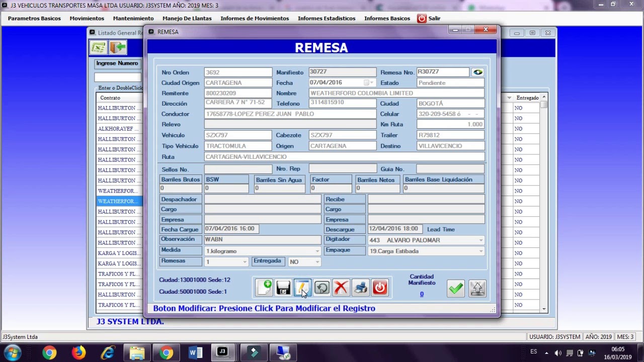The image size is (644, 362).
Task: Launch Internet Explorer from the taskbar
Action: click(x=108, y=352)
